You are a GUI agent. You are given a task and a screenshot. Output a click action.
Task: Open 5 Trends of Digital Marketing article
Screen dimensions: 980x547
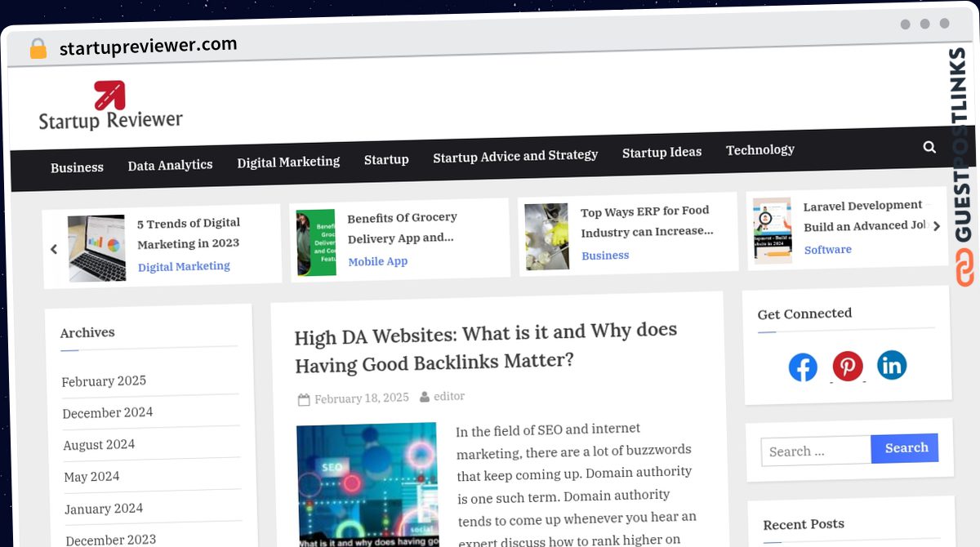[189, 233]
